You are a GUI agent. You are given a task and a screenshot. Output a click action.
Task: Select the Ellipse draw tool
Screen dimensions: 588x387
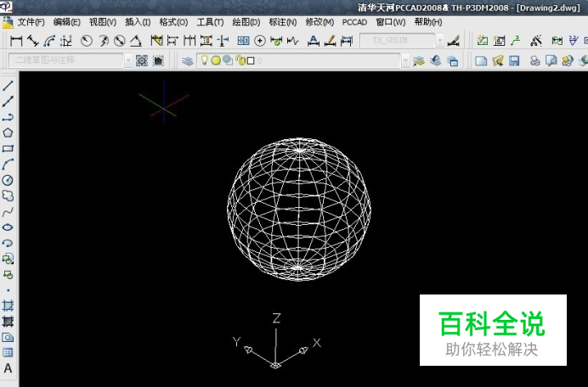tap(8, 227)
